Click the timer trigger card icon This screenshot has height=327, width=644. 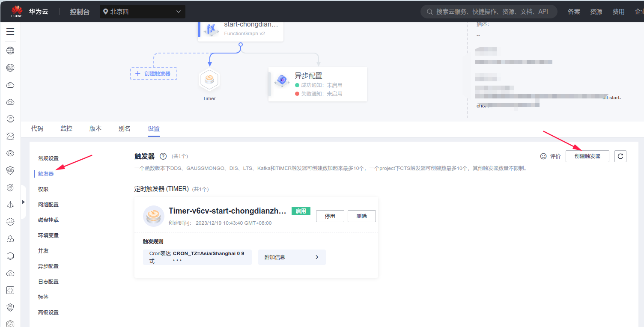153,216
